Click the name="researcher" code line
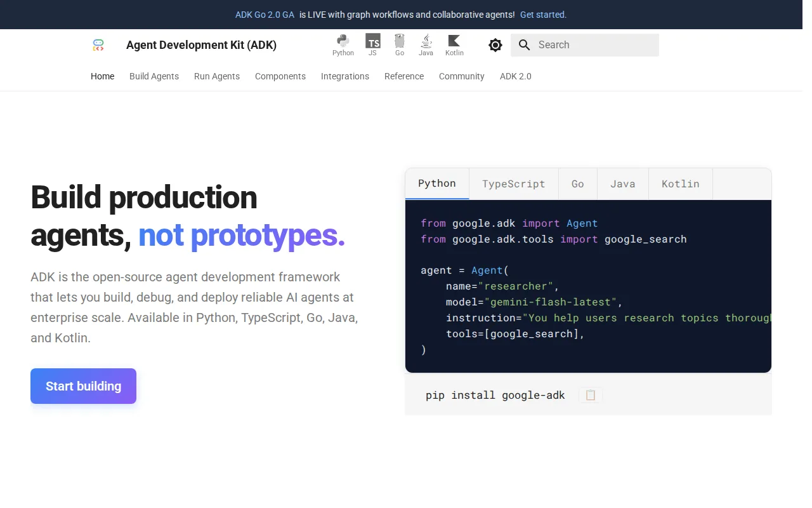Image resolution: width=812 pixels, height=508 pixels. pos(502,286)
